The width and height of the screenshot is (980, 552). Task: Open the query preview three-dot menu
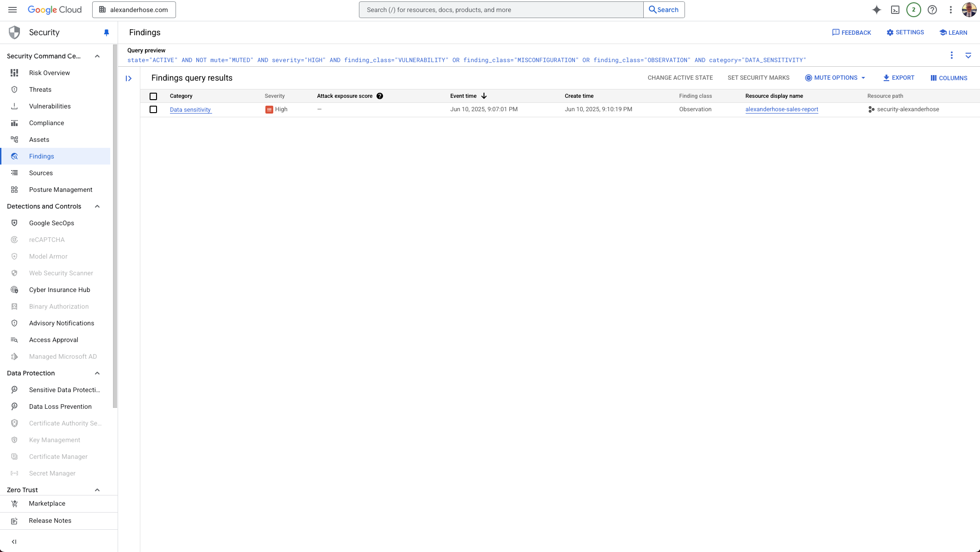[x=951, y=55]
